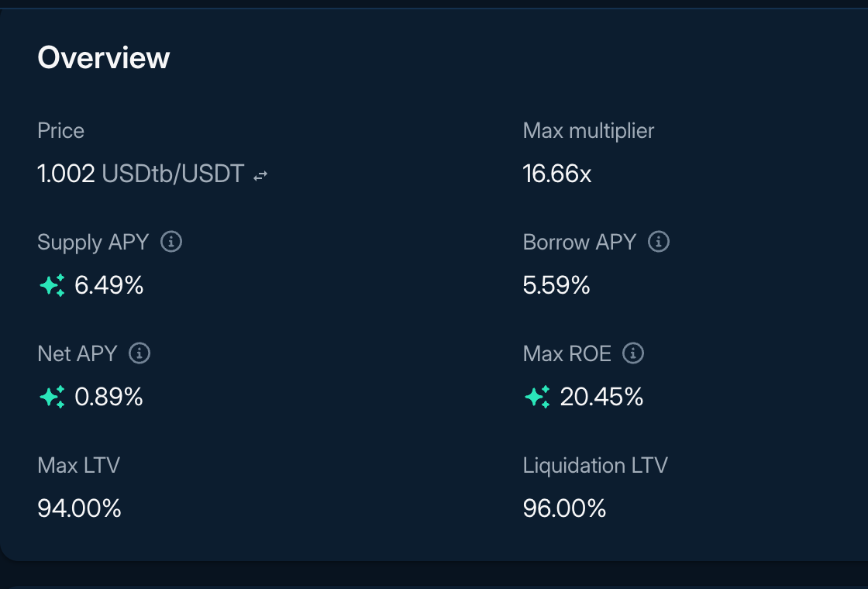The image size is (868, 589).
Task: Click the Max multiplier label
Action: (588, 131)
